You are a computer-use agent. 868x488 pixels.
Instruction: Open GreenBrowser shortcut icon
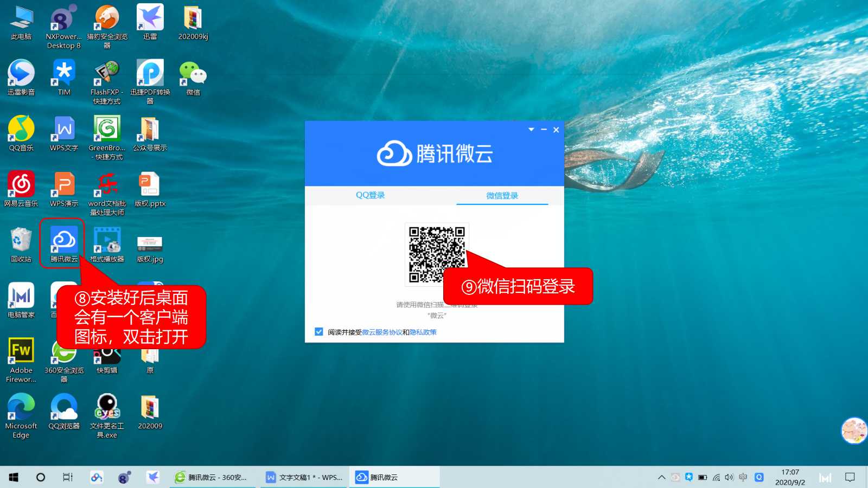click(x=107, y=138)
